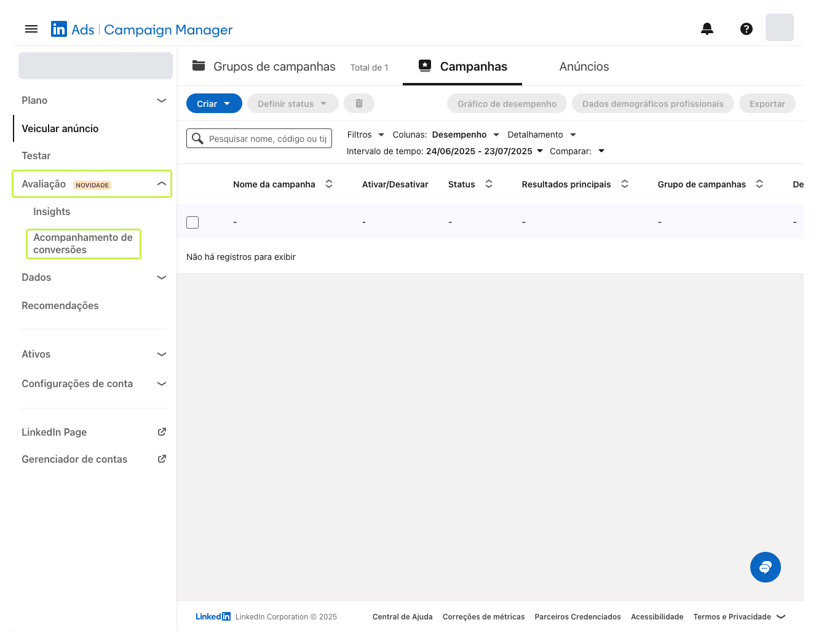Click 'LinkedIn Corporation © 2025' text
816x644 pixels.
click(286, 616)
